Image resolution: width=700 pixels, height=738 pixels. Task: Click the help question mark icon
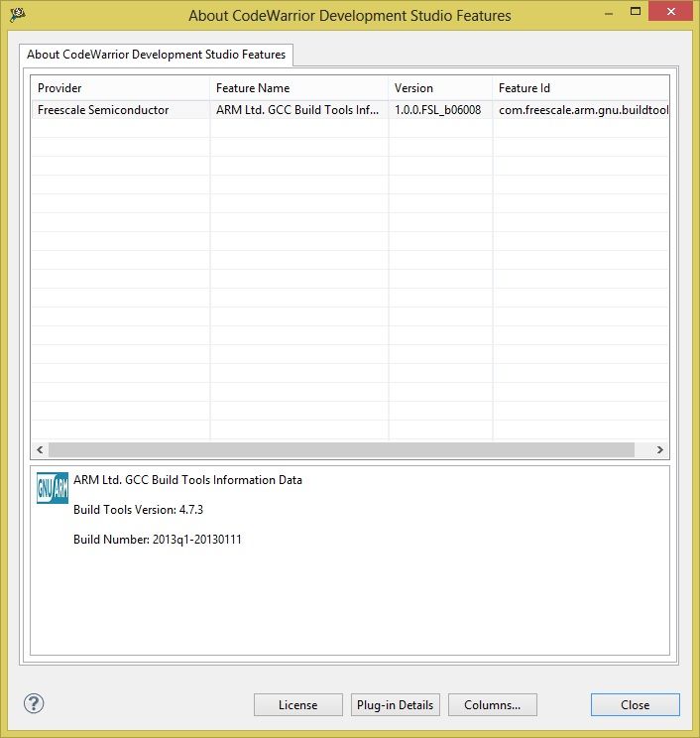tap(34, 703)
